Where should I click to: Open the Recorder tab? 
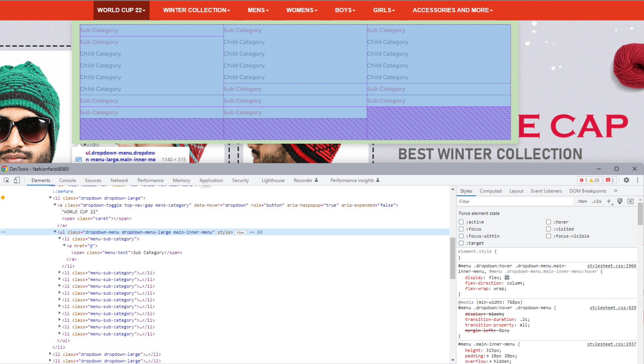[x=306, y=180]
